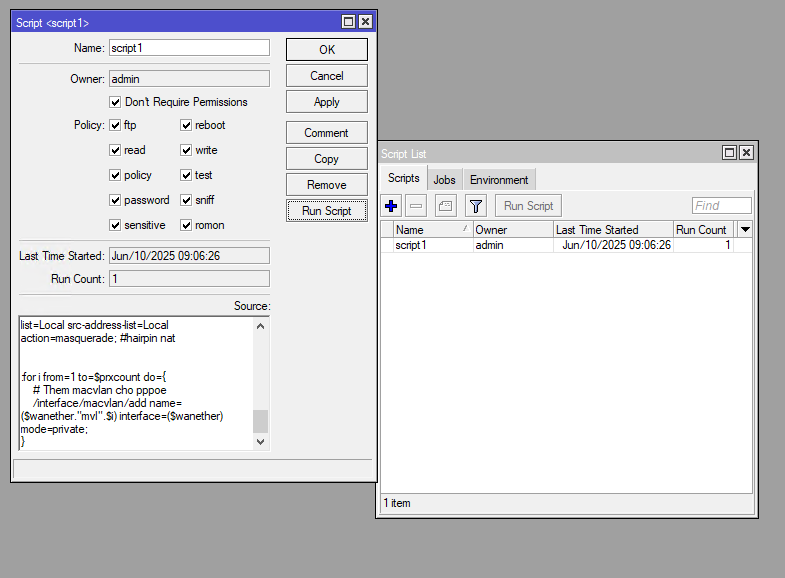
Task: Click the Comment icon in Script List toolbar
Action: 446,206
